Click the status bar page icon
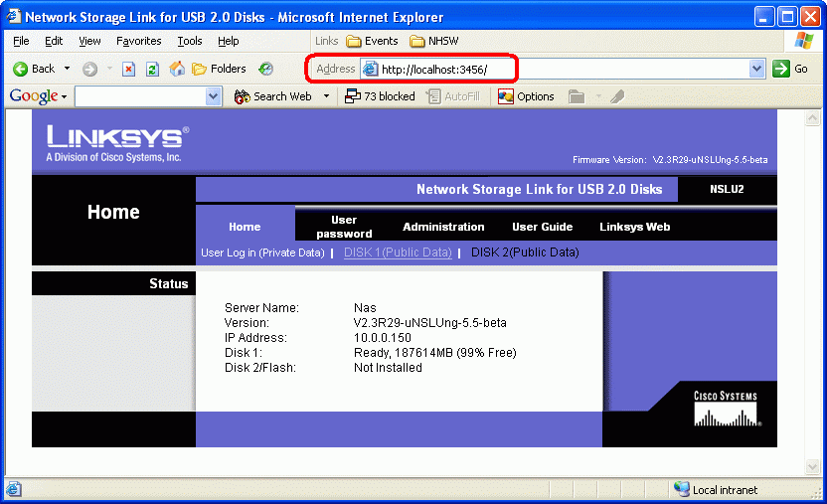The width and height of the screenshot is (827, 504). [x=14, y=489]
